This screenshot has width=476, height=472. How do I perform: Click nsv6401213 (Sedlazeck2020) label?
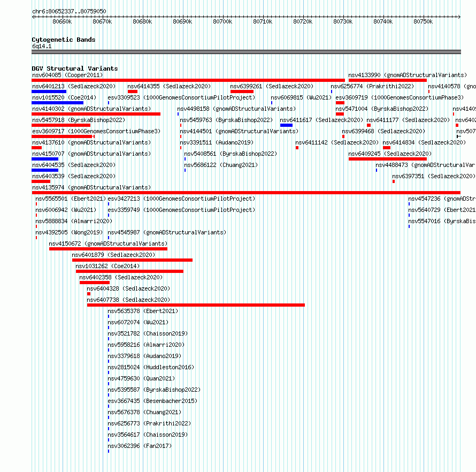[x=74, y=86]
